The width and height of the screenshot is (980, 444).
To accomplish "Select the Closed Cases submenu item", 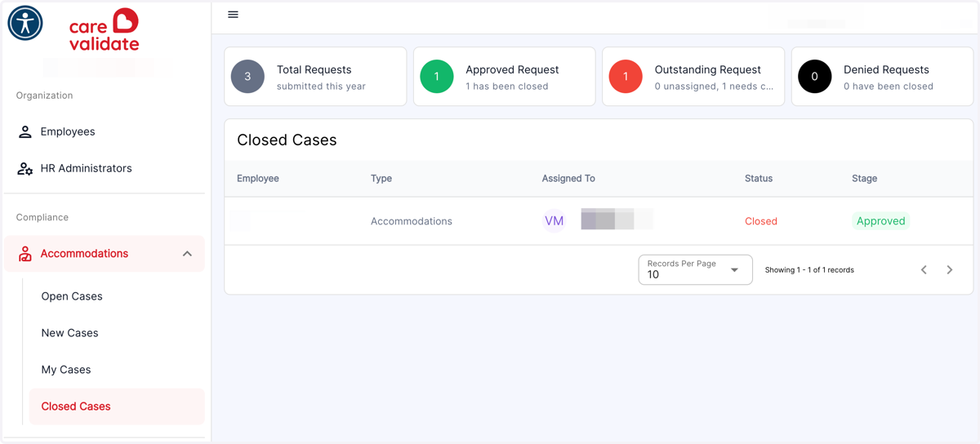I will [x=117, y=406].
